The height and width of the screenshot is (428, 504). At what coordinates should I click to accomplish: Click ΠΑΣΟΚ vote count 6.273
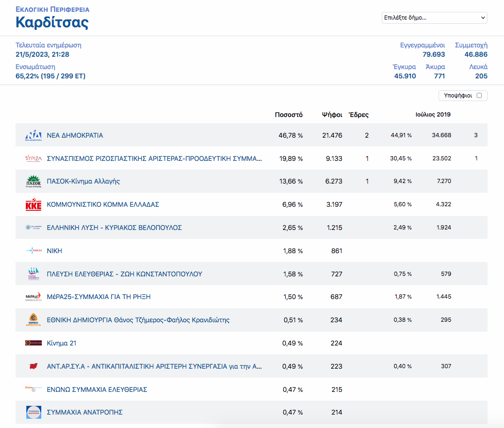pyautogui.click(x=334, y=181)
